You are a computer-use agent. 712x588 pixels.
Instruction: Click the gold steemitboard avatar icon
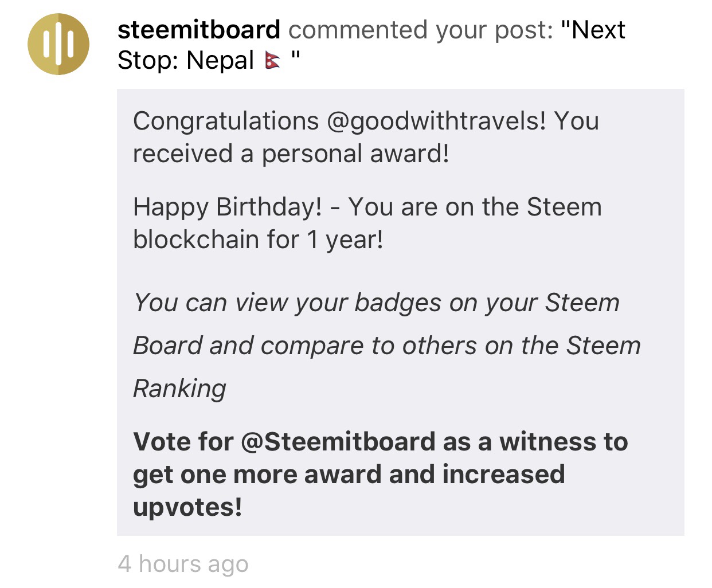pyautogui.click(x=58, y=45)
